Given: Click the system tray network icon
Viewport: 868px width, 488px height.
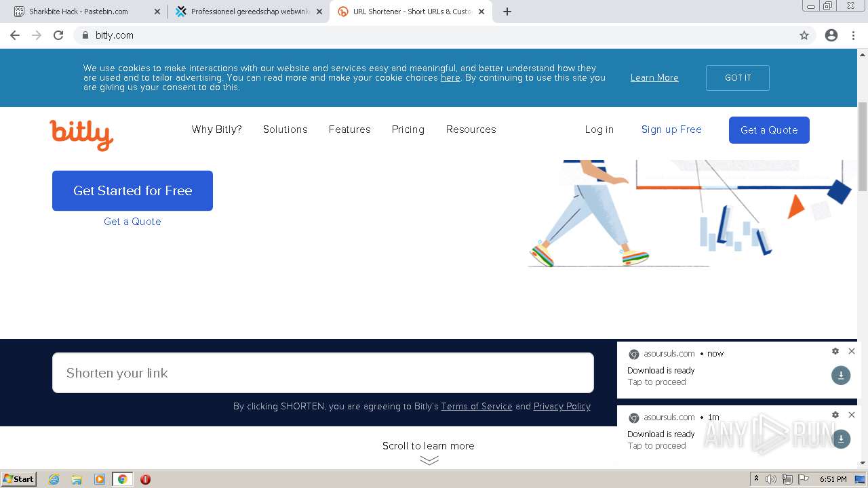Looking at the screenshot, I should click(x=787, y=479).
